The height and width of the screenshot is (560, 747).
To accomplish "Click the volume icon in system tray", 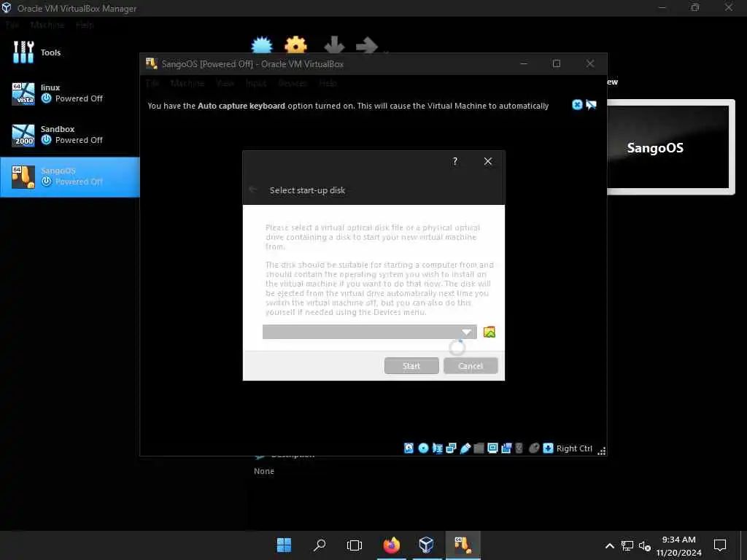I will point(645,545).
